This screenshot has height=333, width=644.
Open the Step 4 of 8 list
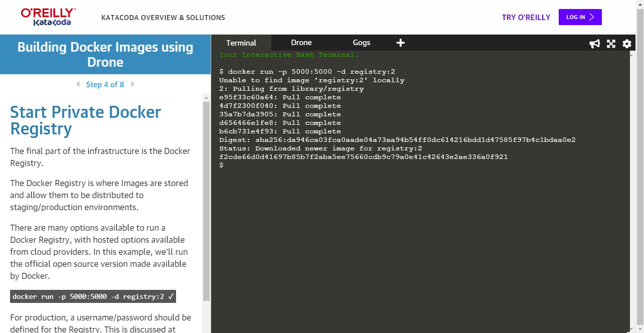pos(105,84)
